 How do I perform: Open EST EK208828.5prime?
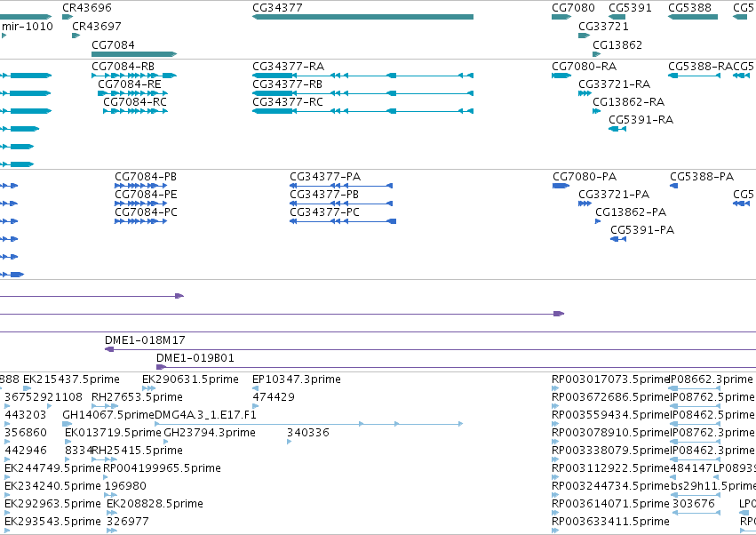pos(155,505)
